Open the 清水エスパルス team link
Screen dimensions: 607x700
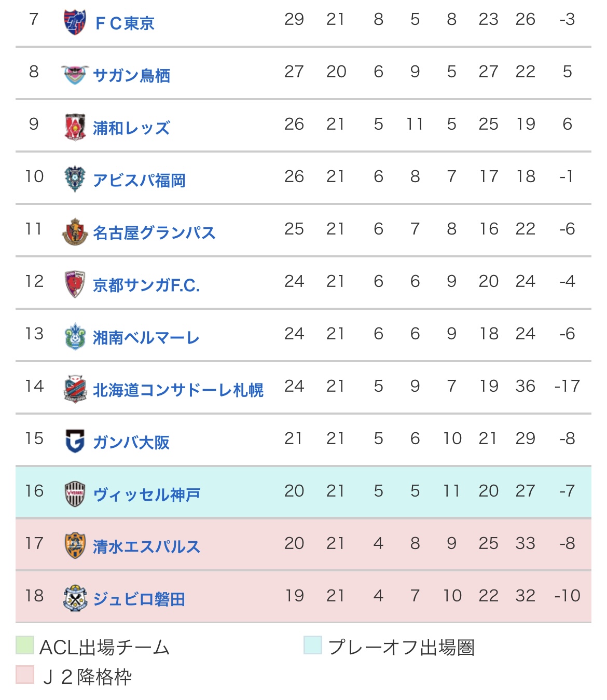coord(146,547)
